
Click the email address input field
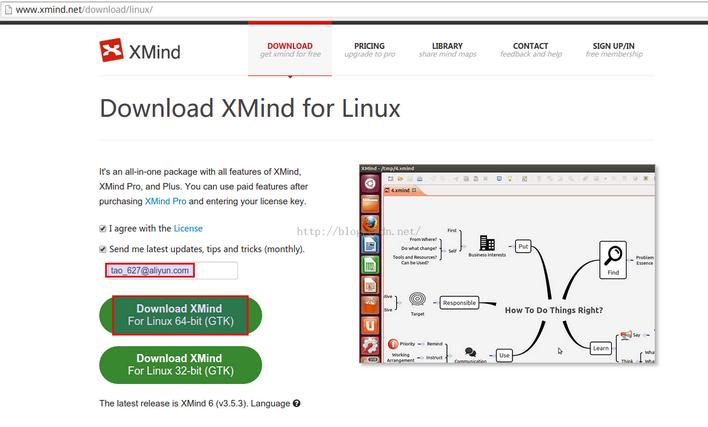pyautogui.click(x=171, y=270)
